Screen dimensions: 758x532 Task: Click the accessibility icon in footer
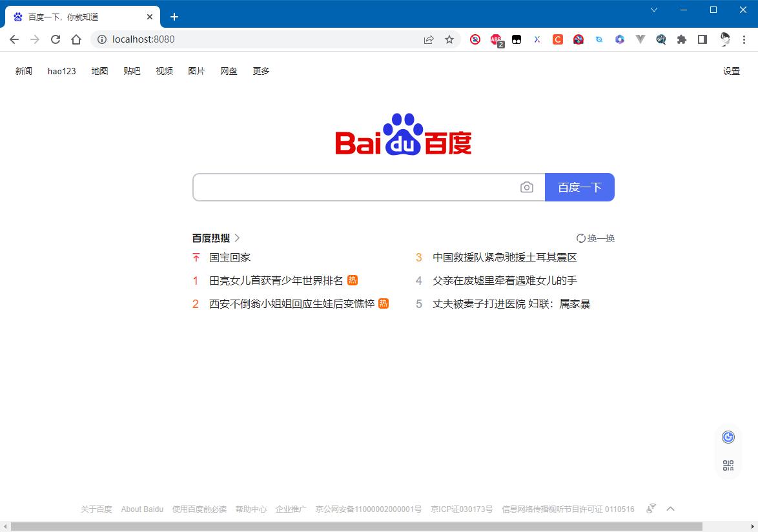coord(651,508)
